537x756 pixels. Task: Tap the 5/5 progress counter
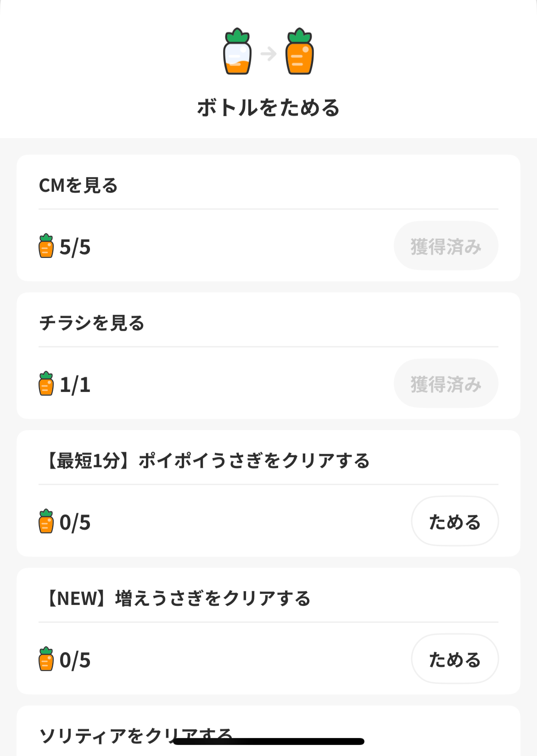tap(75, 247)
